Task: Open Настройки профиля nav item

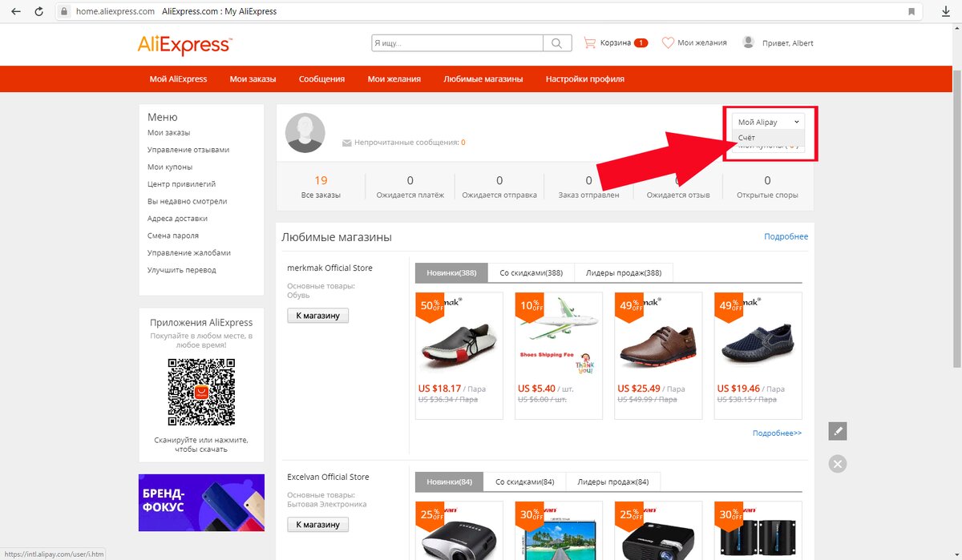Action: coord(585,79)
